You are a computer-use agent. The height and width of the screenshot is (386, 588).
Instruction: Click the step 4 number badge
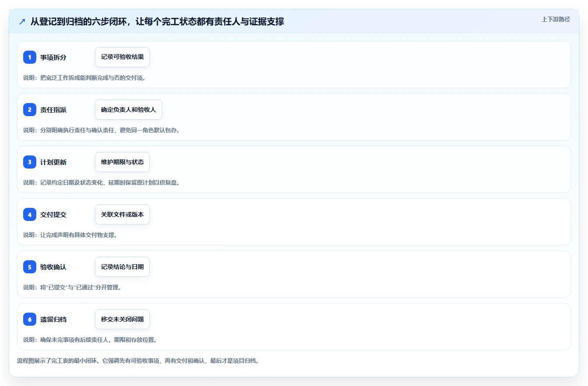30,214
